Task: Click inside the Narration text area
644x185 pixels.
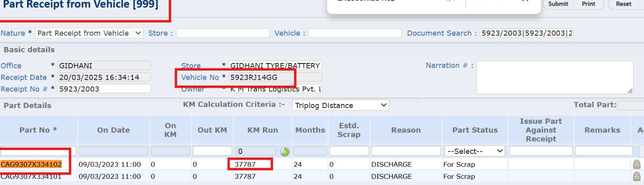Action: coord(554,77)
